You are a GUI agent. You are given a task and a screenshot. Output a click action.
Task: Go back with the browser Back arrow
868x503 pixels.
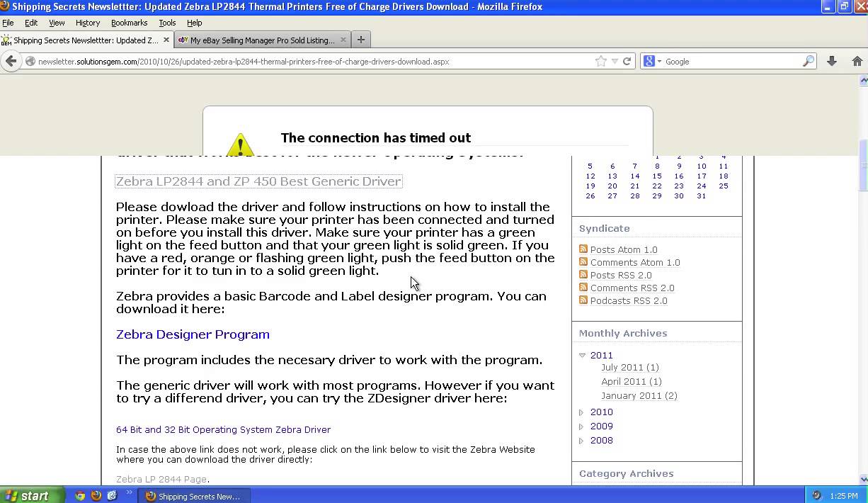(x=11, y=62)
